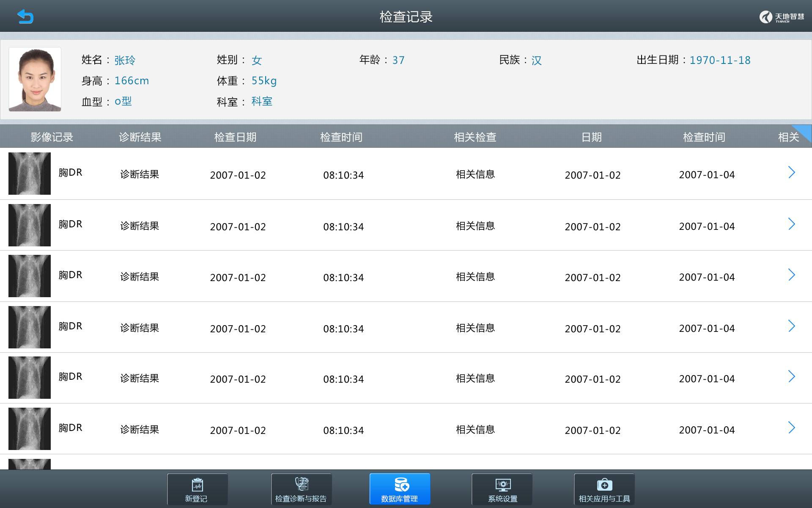Image resolution: width=812 pixels, height=508 pixels.
Task: Click the blood type o型 value
Action: tap(123, 101)
